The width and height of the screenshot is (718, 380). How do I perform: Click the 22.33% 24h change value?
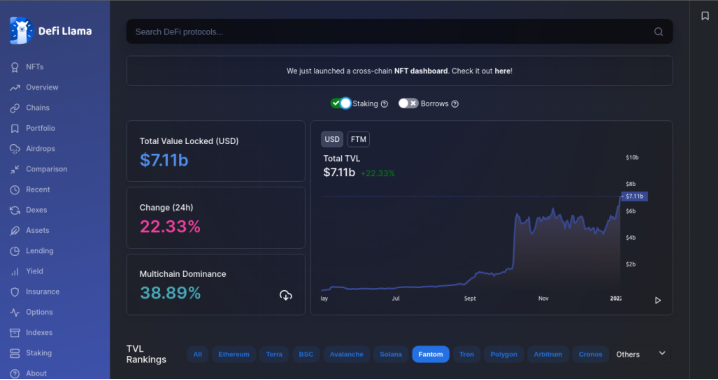coord(170,227)
